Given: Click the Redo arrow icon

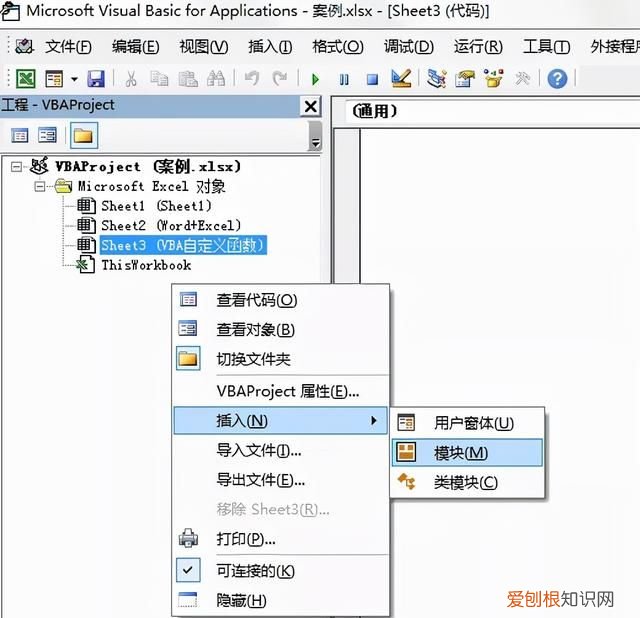Looking at the screenshot, I should (280, 78).
